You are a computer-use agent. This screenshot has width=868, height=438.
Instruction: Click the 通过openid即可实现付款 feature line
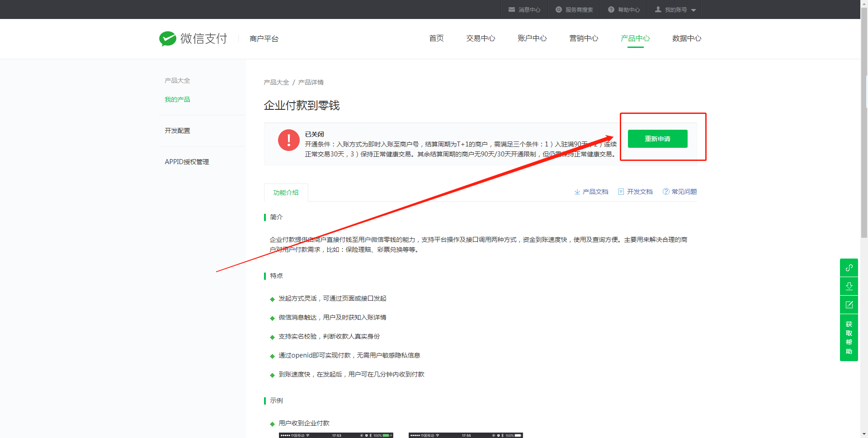click(349, 355)
